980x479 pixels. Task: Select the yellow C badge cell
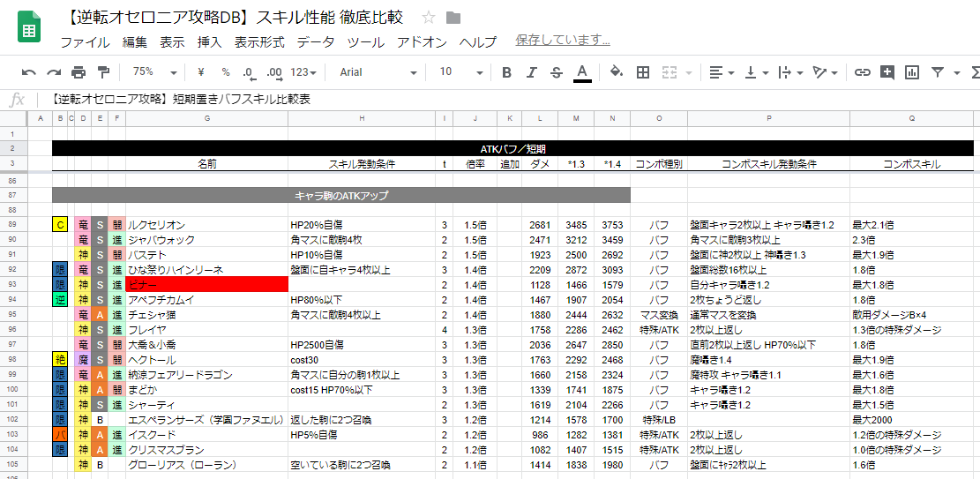click(x=59, y=225)
